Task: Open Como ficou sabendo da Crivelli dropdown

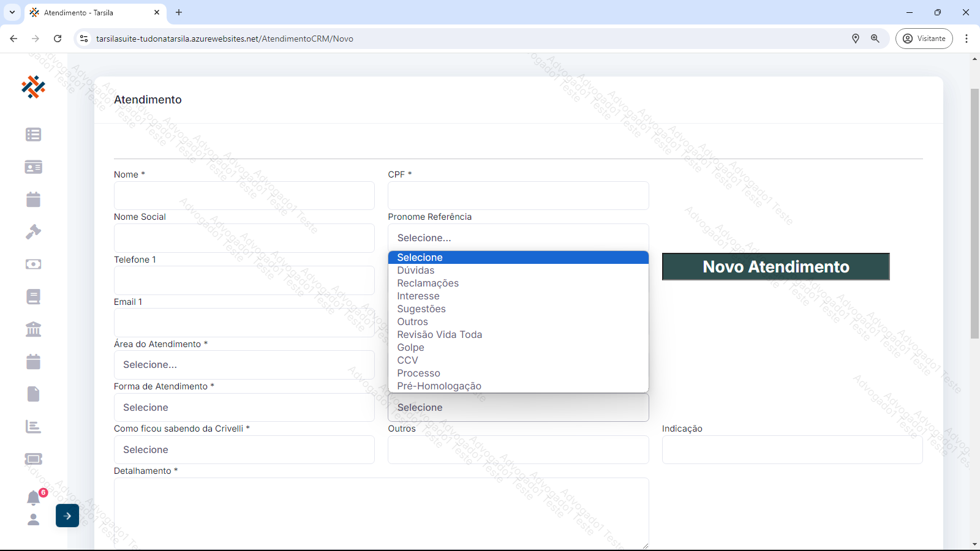Action: point(244,450)
